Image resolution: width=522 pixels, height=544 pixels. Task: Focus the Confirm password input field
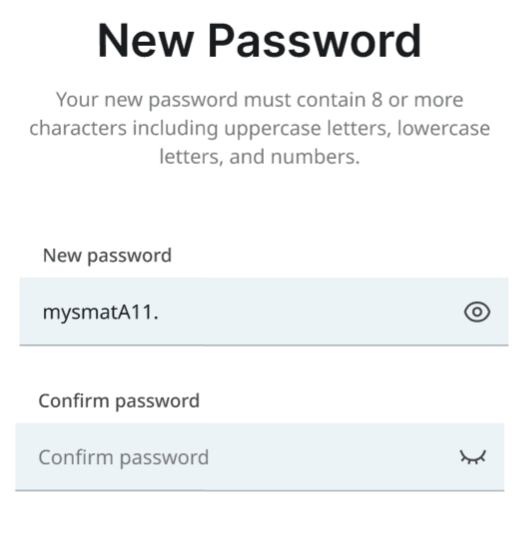coord(260,457)
